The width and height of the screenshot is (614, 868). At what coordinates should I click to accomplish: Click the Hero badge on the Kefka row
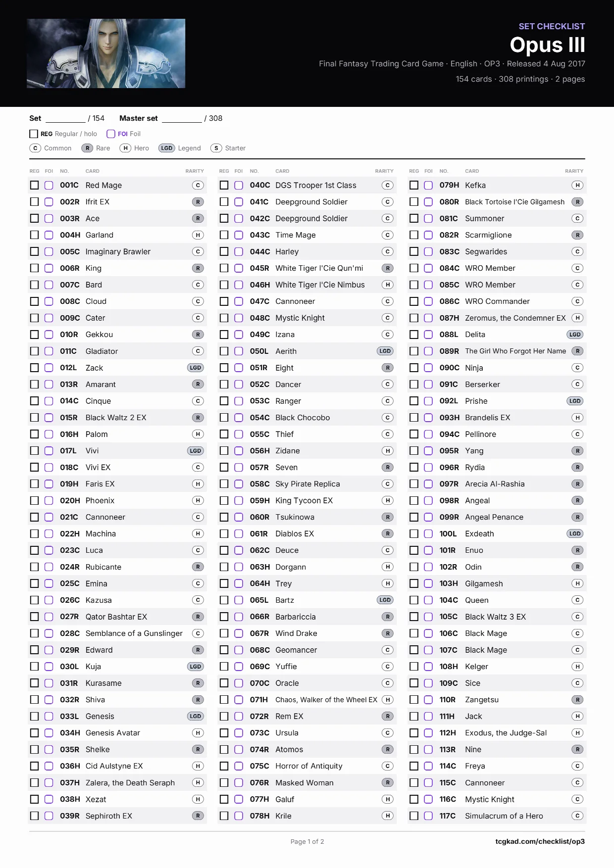577,185
